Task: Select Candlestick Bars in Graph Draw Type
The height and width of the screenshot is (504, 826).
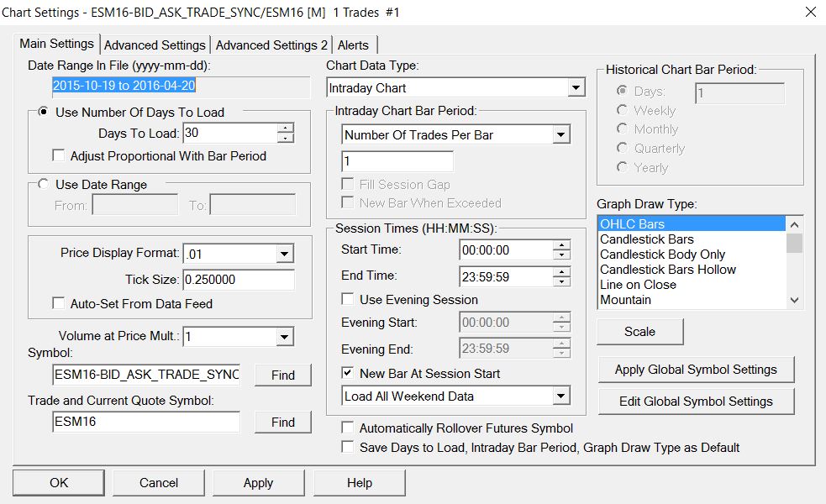Action: pos(646,239)
